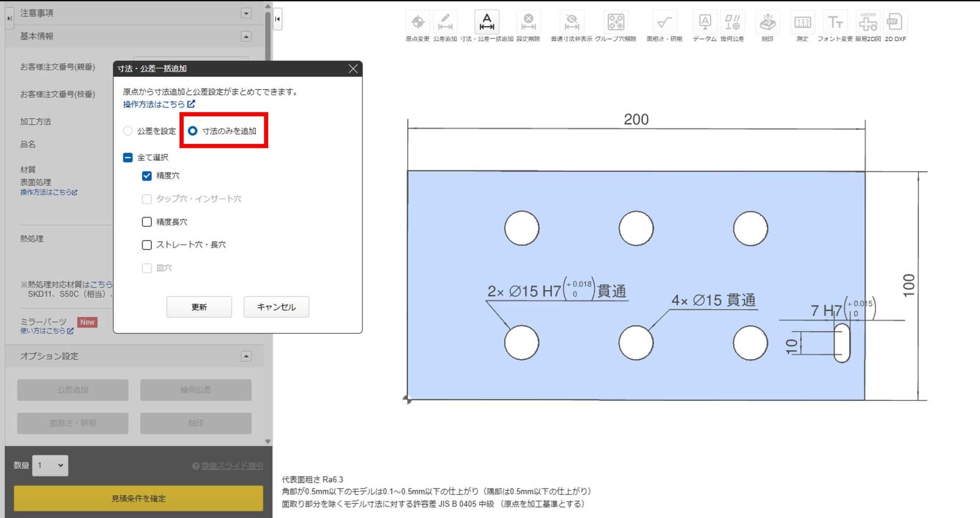Screen dimensions: 980x518
Task: Click the 原点変更 origin change icon
Action: coord(417,22)
